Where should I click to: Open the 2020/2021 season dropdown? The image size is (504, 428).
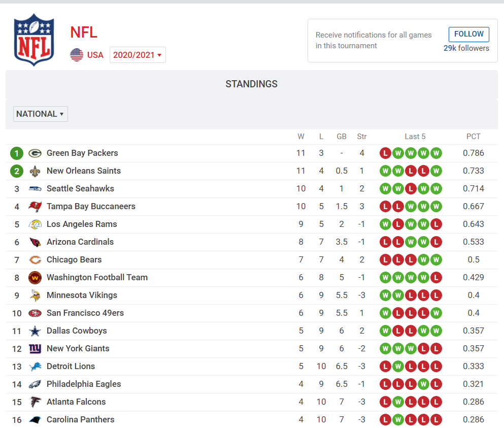coord(138,55)
